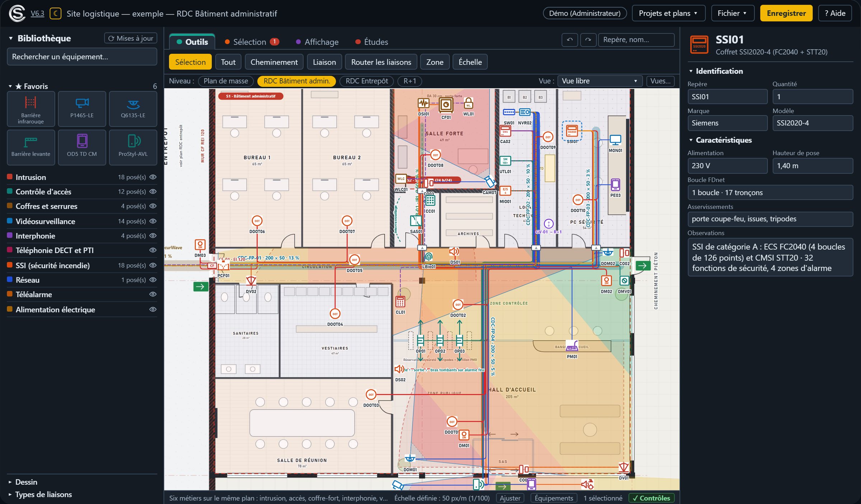Open the Études tab
The image size is (861, 504).
point(372,42)
